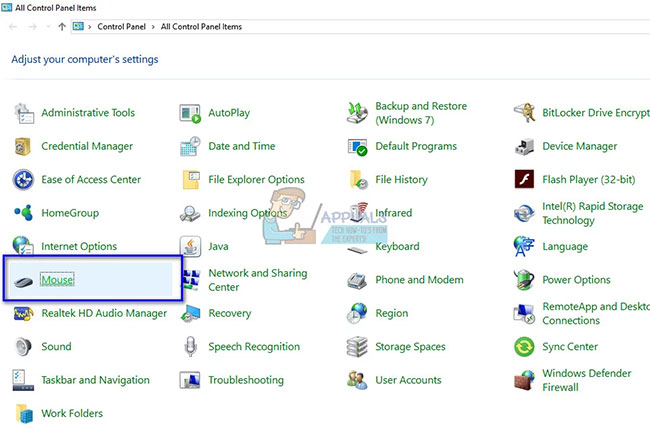The image size is (650, 431).
Task: Expand the chevron before Control Panel breadcrumb
Action: (x=90, y=27)
